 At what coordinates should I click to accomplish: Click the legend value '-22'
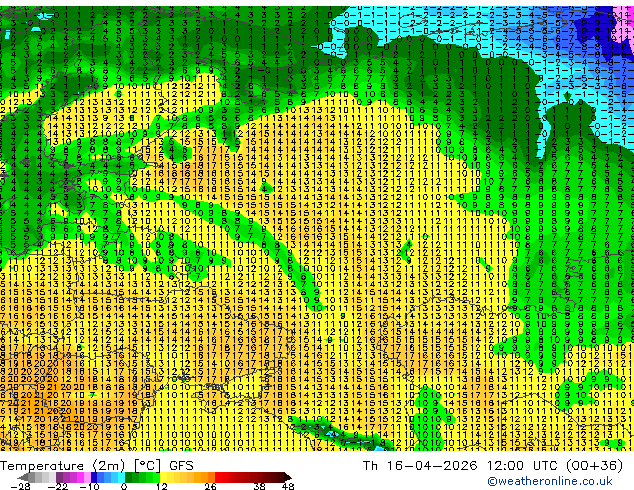point(57,486)
